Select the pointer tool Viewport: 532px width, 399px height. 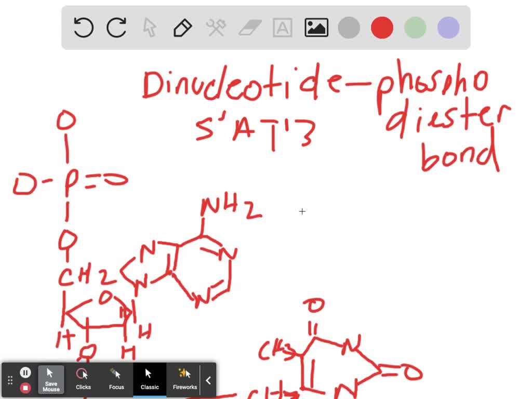[x=150, y=28]
